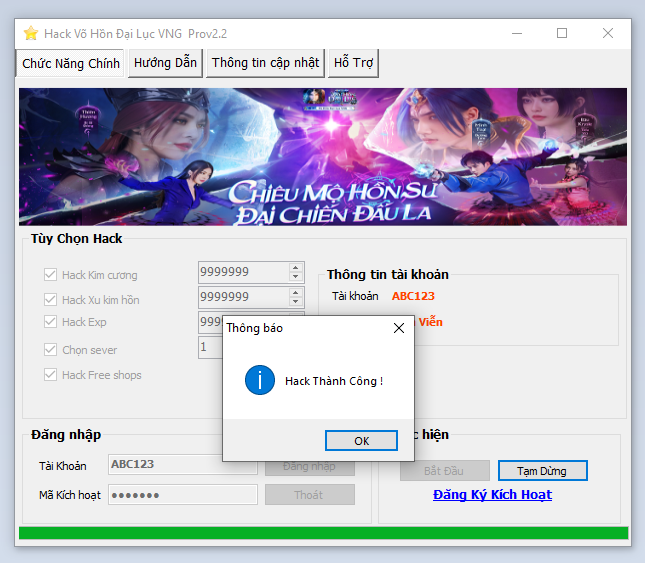
Task: Toggle Hack Xu kim hồn checkbox
Action: point(50,300)
